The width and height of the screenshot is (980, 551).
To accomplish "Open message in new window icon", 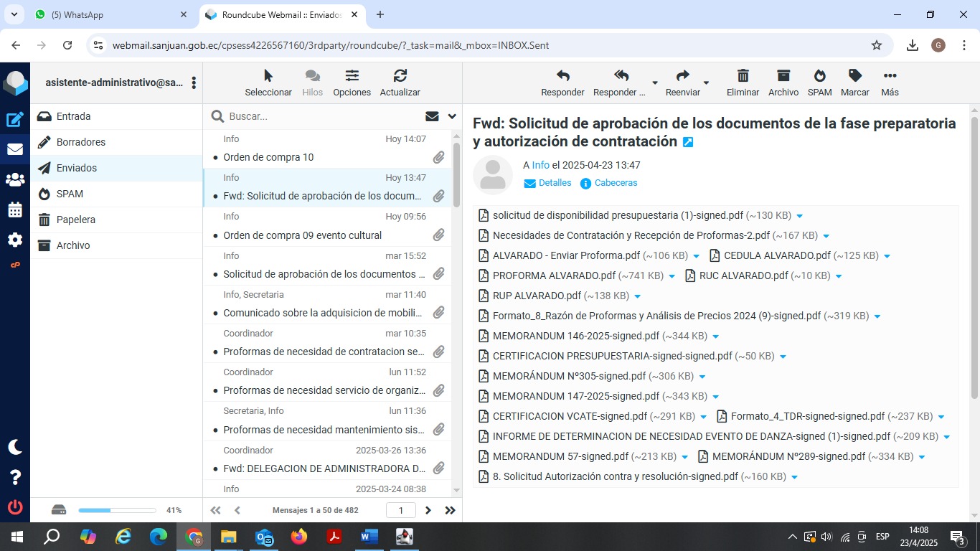I will pos(688,142).
